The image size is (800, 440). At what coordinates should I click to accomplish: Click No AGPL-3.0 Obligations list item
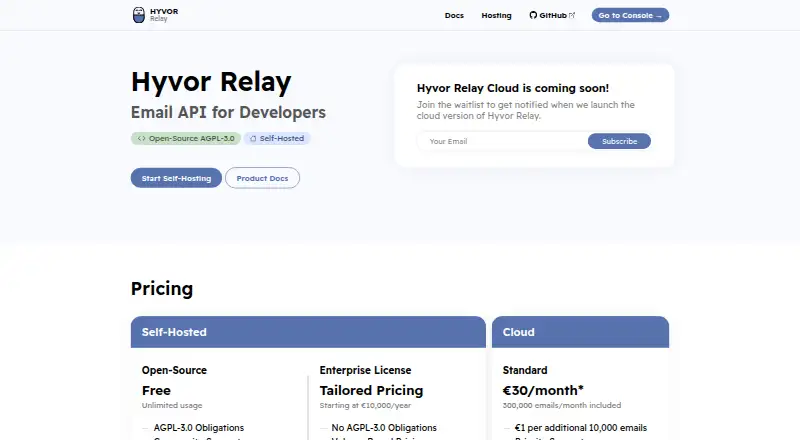[x=384, y=428]
